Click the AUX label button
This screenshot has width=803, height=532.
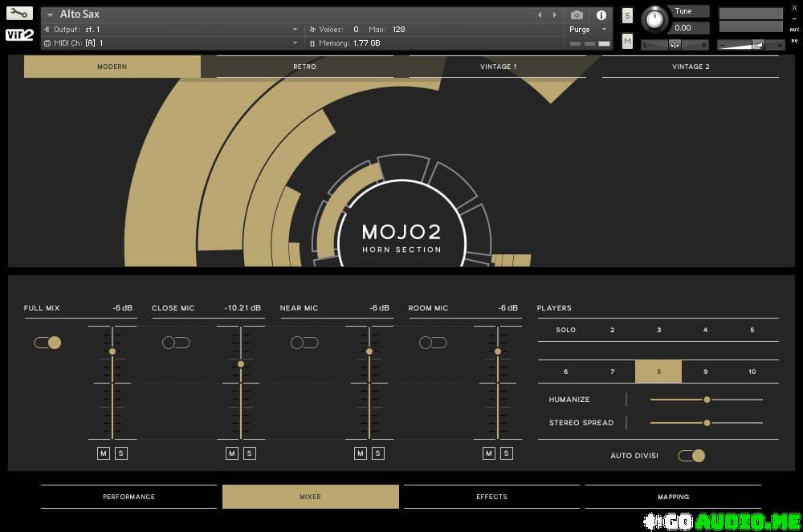pos(794,30)
